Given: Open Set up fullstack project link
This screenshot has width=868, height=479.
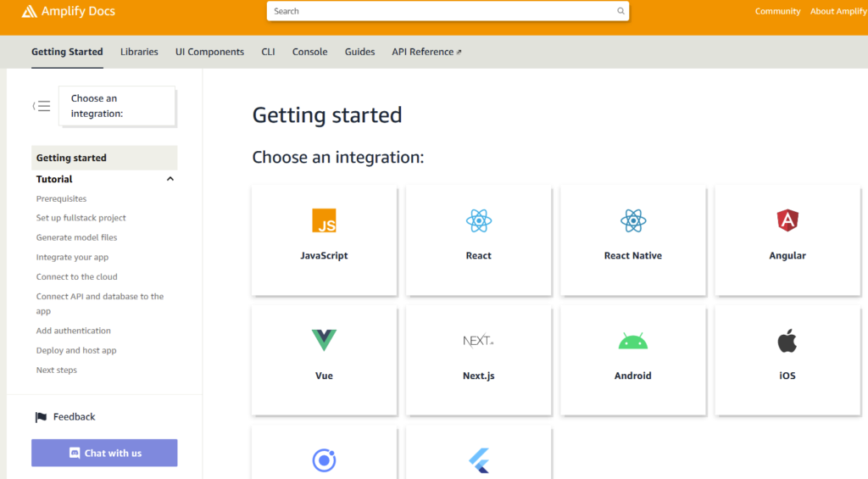Looking at the screenshot, I should 81,218.
